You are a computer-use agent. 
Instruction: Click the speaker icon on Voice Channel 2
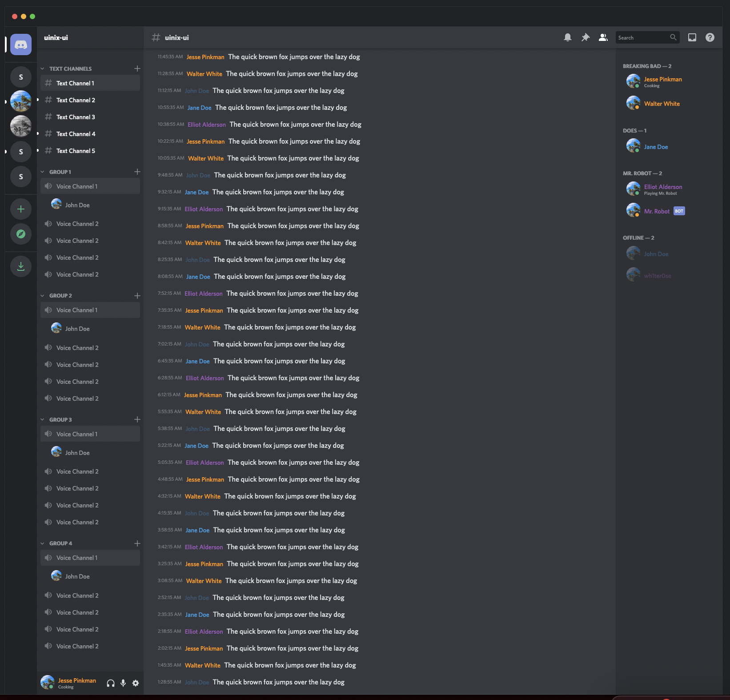pos(48,223)
